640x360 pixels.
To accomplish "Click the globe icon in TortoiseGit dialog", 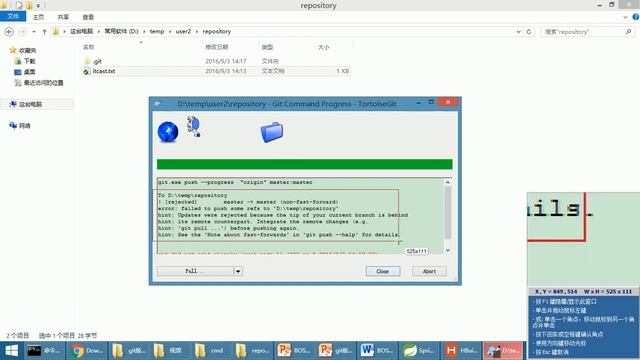I will point(168,132).
